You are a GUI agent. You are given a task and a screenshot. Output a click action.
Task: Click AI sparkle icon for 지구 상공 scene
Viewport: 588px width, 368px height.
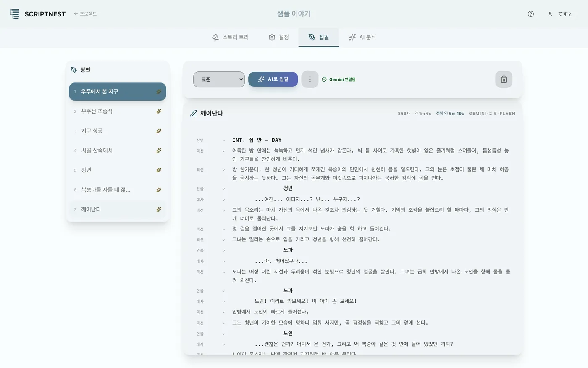[159, 131]
